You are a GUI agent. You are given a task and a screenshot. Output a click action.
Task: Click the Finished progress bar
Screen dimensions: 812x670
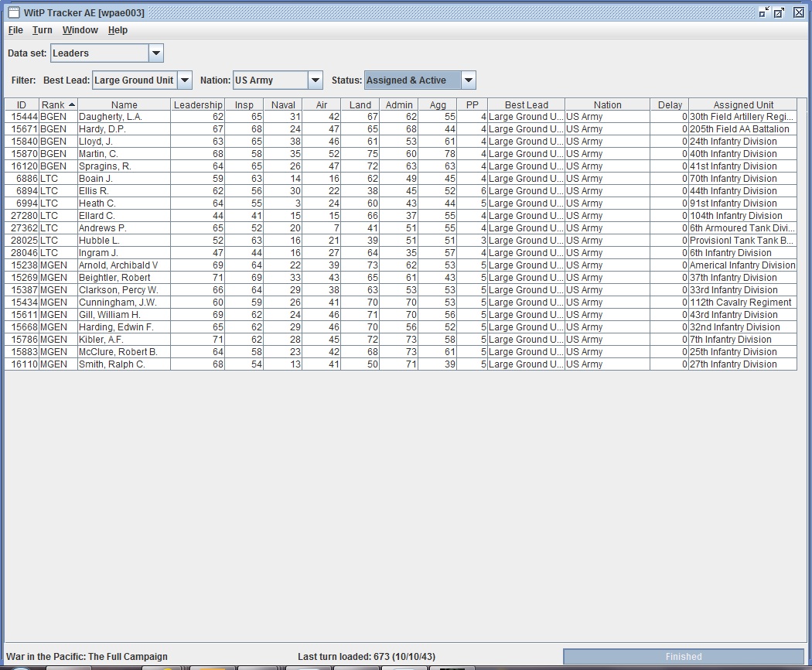684,657
